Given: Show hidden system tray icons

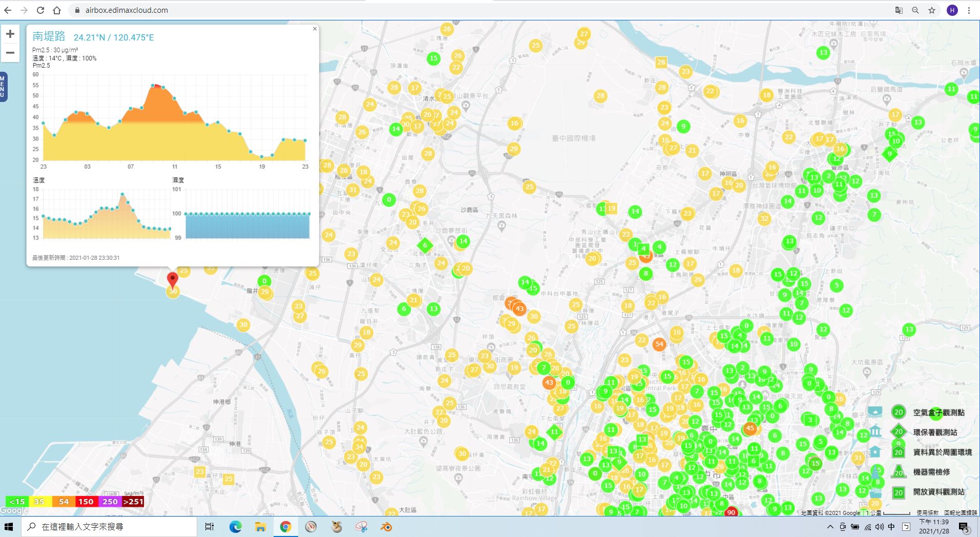Looking at the screenshot, I should point(830,527).
